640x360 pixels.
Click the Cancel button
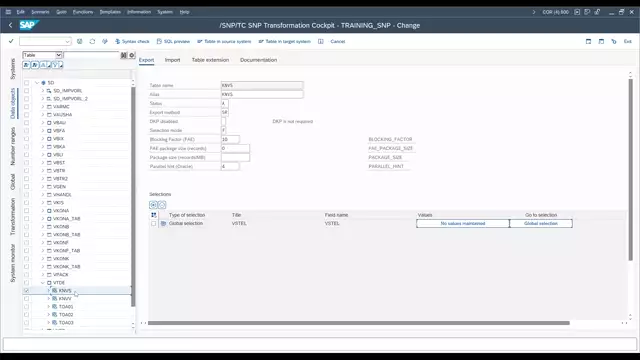338,41
